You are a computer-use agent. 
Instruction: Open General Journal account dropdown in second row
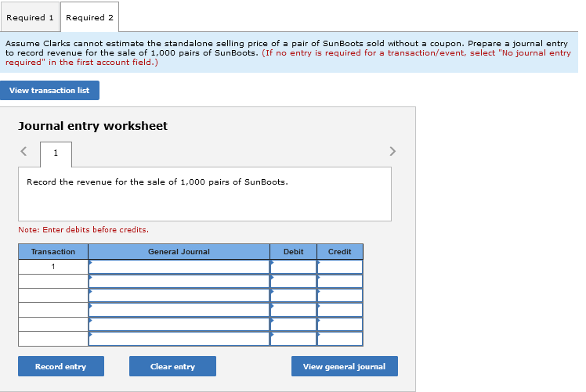click(x=179, y=281)
